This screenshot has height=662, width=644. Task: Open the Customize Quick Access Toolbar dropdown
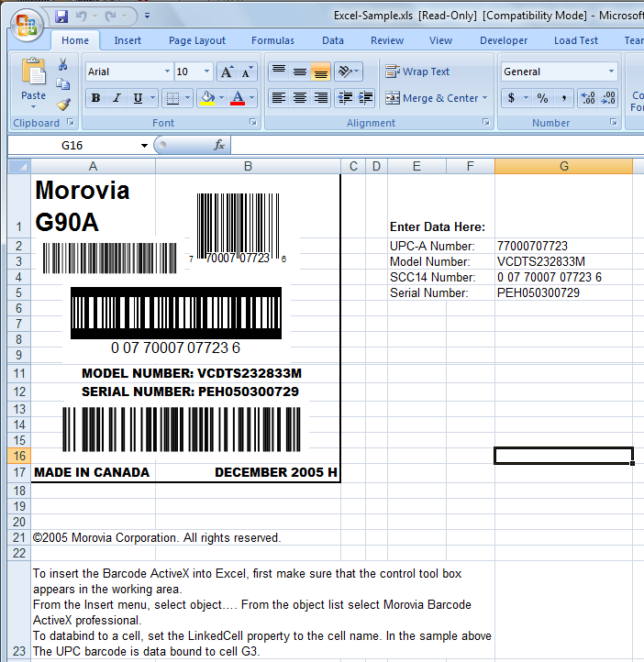pos(147,16)
